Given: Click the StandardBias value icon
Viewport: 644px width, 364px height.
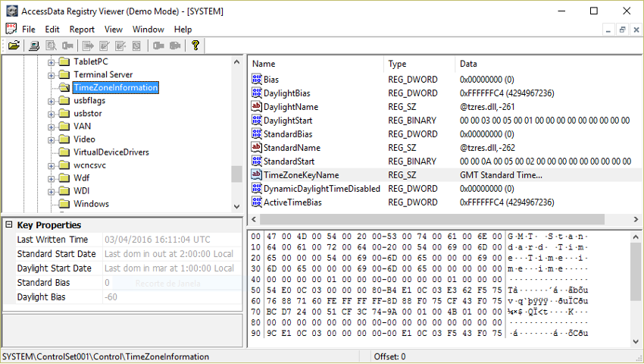Looking at the screenshot, I should (x=257, y=133).
